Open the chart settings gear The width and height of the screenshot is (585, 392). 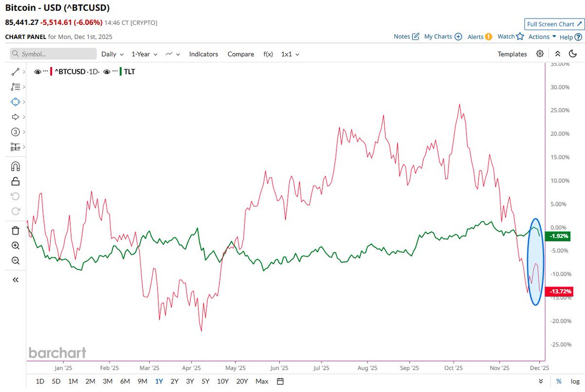pos(540,54)
